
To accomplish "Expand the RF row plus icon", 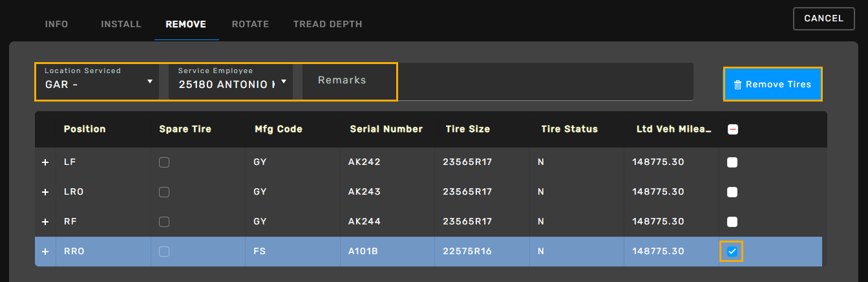I will coord(45,222).
